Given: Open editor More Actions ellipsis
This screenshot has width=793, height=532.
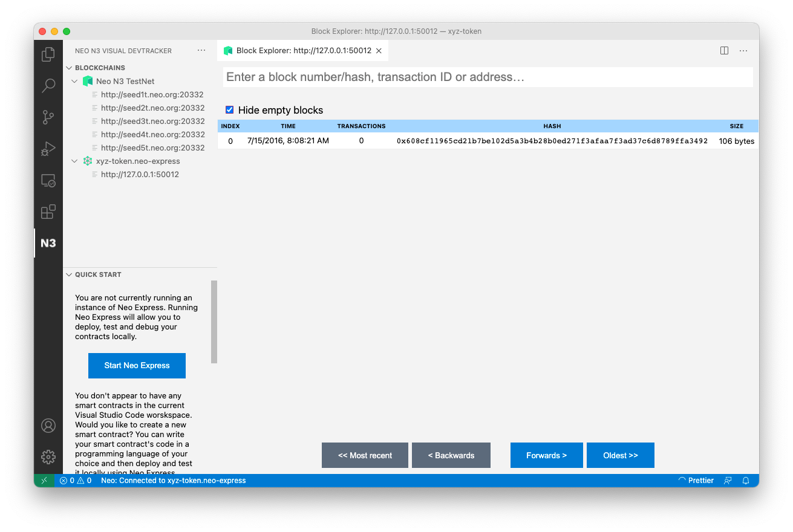Looking at the screenshot, I should pyautogui.click(x=743, y=51).
